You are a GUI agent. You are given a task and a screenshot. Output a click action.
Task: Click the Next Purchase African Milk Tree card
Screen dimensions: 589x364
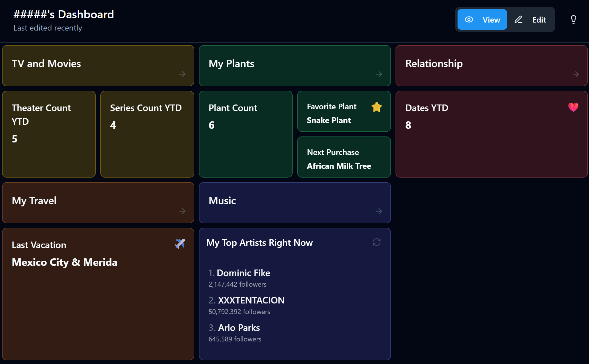[344, 157]
